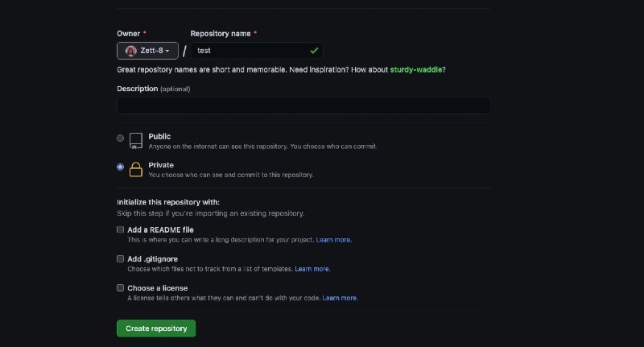Focus the Description text field
The width and height of the screenshot is (644, 347).
[303, 105]
